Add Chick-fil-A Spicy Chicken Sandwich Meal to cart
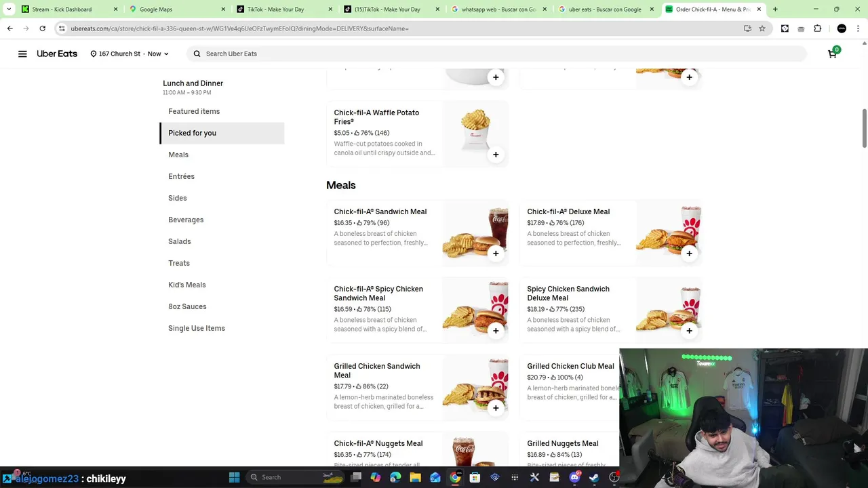This screenshot has height=488, width=868. [496, 331]
